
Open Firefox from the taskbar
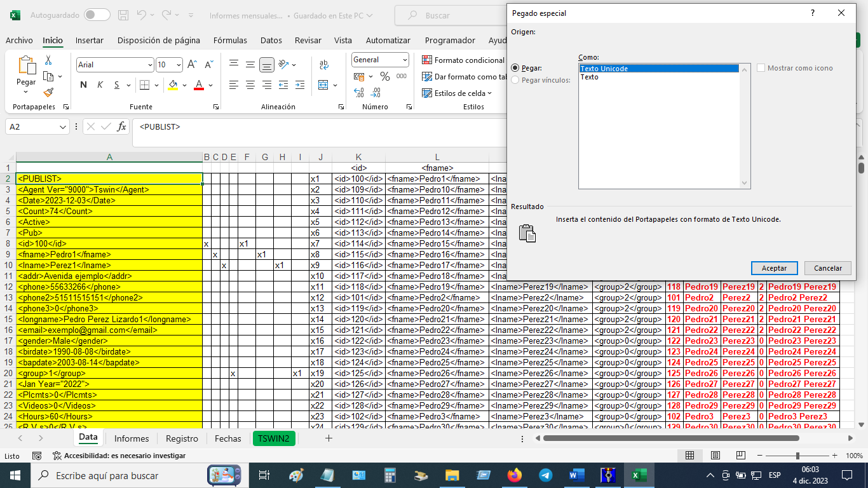point(514,475)
